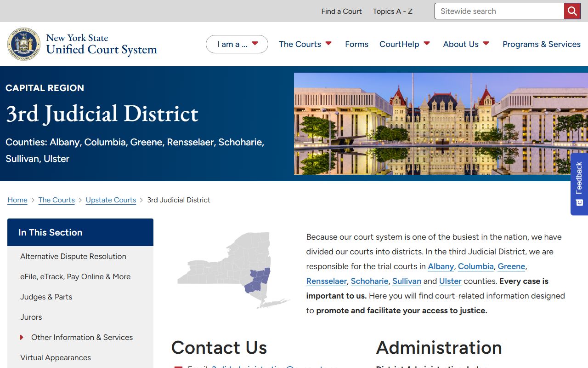Image resolution: width=588 pixels, height=368 pixels.
Task: Follow the Sullivan county link
Action: (x=407, y=281)
